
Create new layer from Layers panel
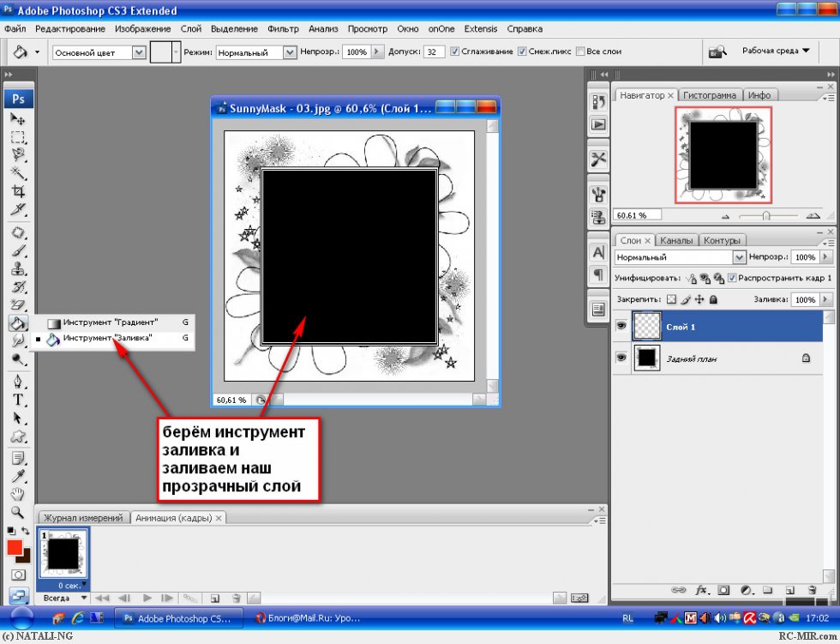click(789, 590)
